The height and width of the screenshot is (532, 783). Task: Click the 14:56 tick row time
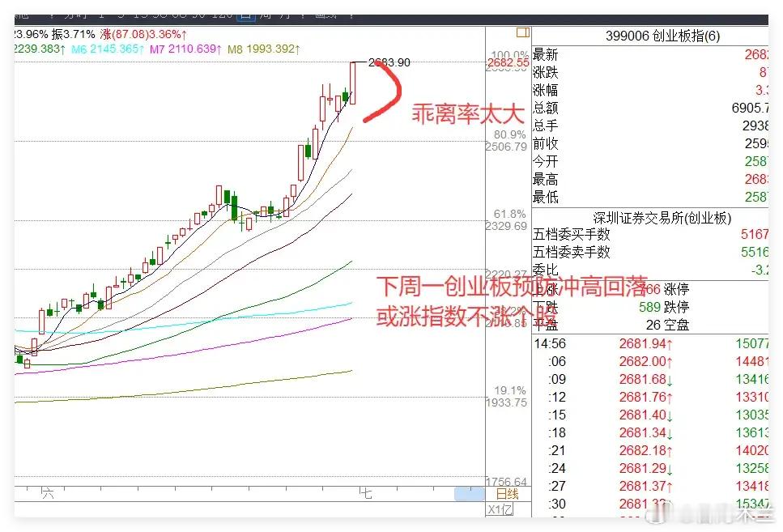[550, 343]
